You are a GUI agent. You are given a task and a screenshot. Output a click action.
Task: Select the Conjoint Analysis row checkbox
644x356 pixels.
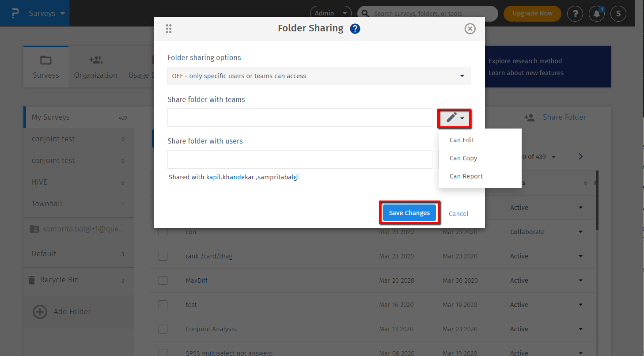[x=163, y=329]
